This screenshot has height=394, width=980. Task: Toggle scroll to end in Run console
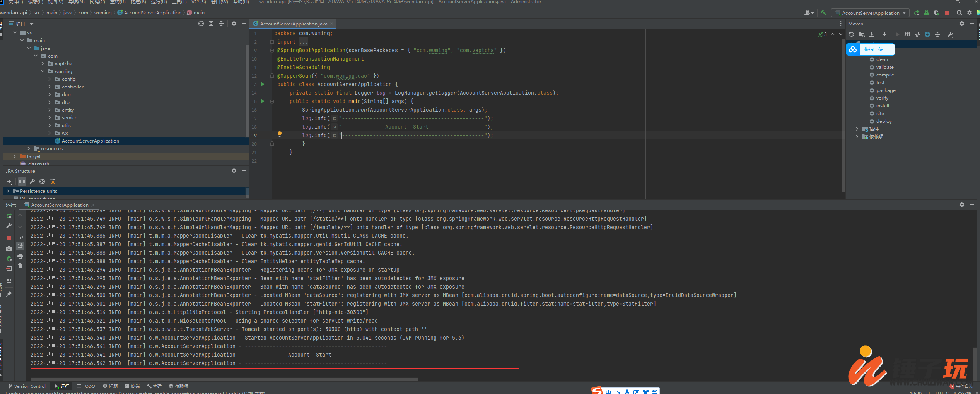point(20,246)
